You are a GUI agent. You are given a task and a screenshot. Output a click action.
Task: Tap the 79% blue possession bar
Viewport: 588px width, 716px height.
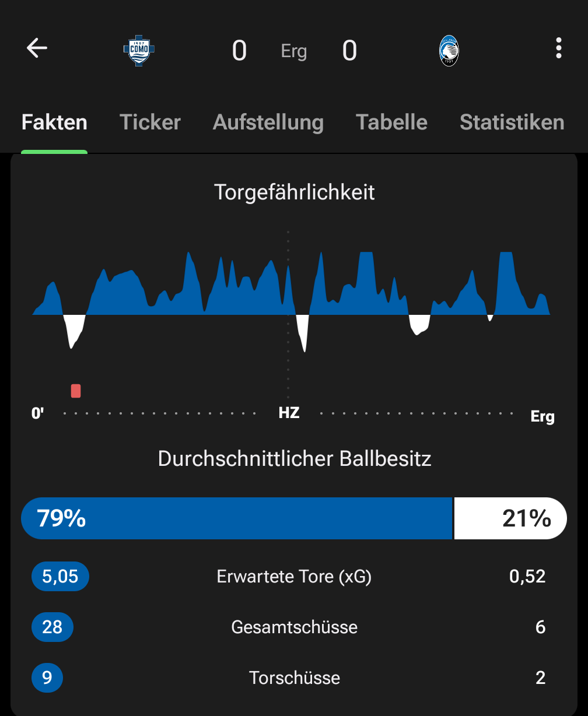(237, 518)
